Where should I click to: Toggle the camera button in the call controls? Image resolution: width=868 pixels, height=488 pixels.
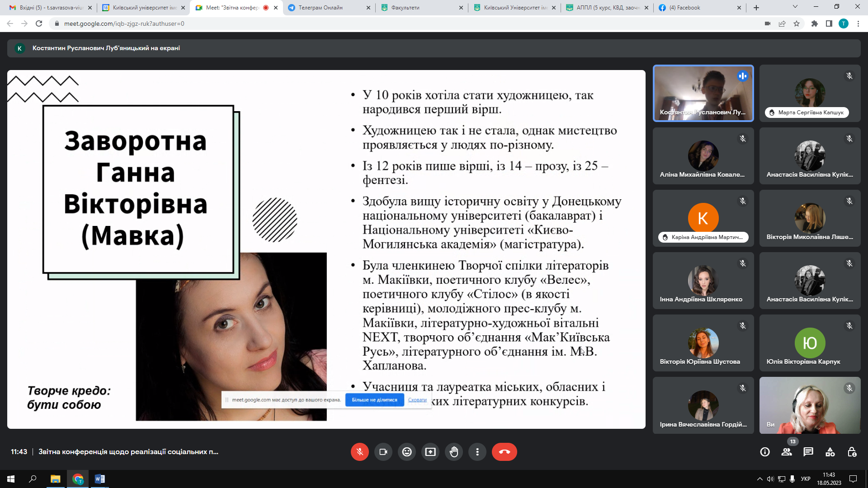click(383, 452)
